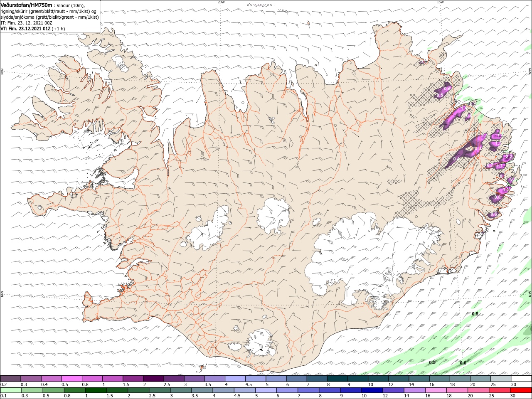Image resolution: width=532 pixels, height=399 pixels.
Task: Click the 'IT: Fim. 23. 12. 2021 00Z' line
Action: pyautogui.click(x=26, y=23)
